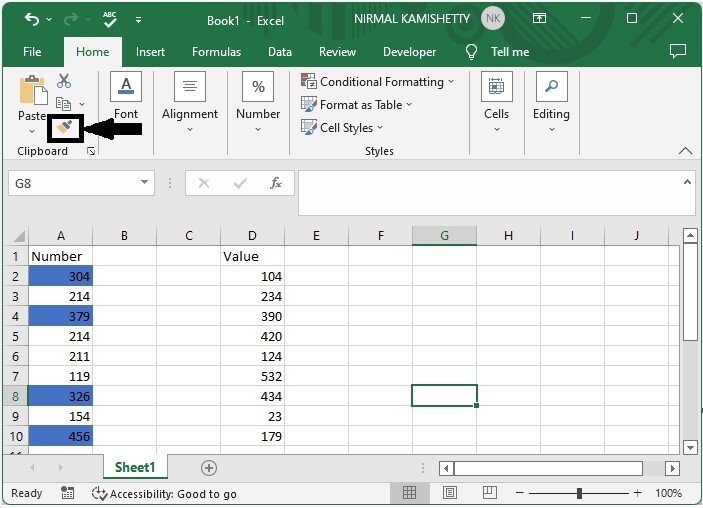This screenshot has width=703, height=508.
Task: Click the Add new sheet plus icon
Action: click(x=209, y=468)
